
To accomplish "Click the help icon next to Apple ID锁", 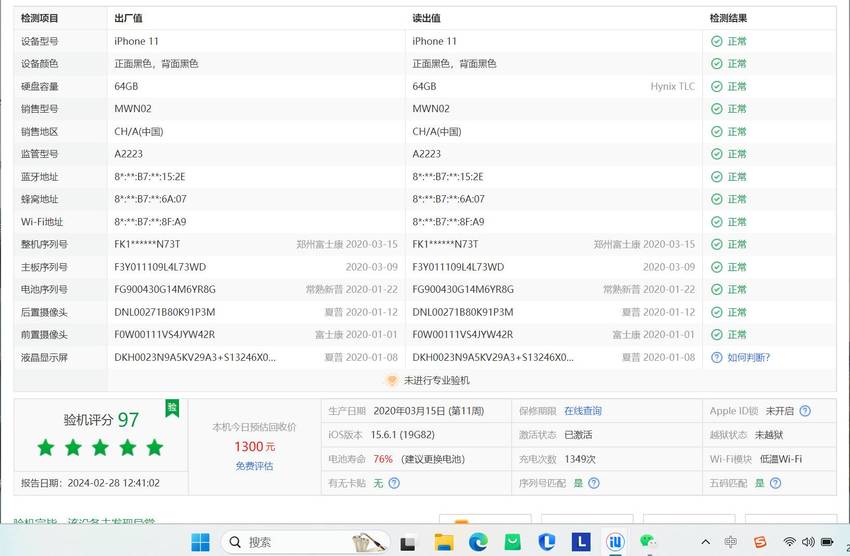I will click(805, 411).
